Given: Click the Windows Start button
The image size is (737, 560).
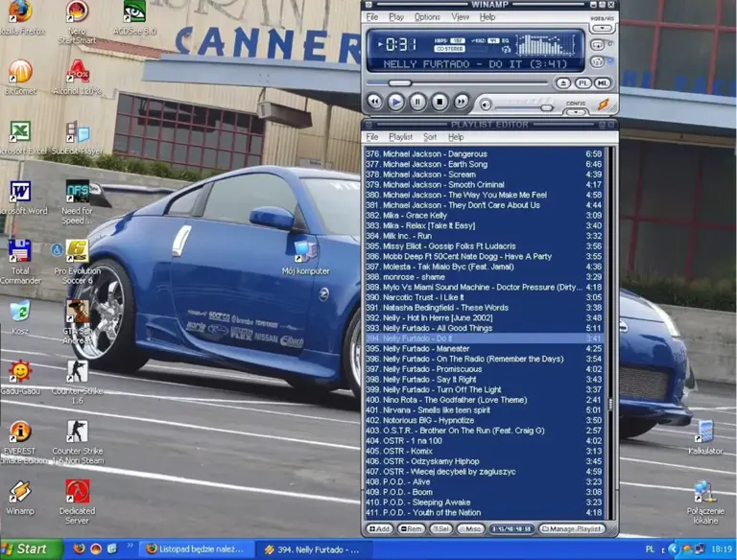Looking at the screenshot, I should (x=31, y=548).
